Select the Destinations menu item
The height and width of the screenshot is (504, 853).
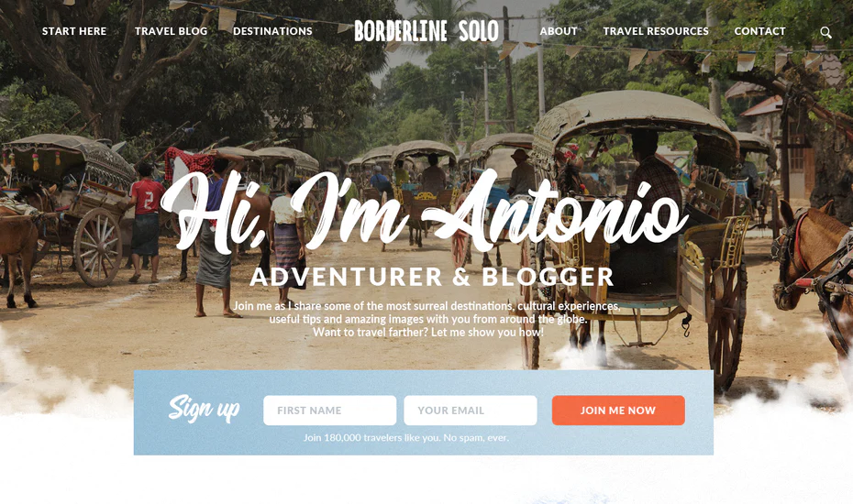tap(272, 31)
